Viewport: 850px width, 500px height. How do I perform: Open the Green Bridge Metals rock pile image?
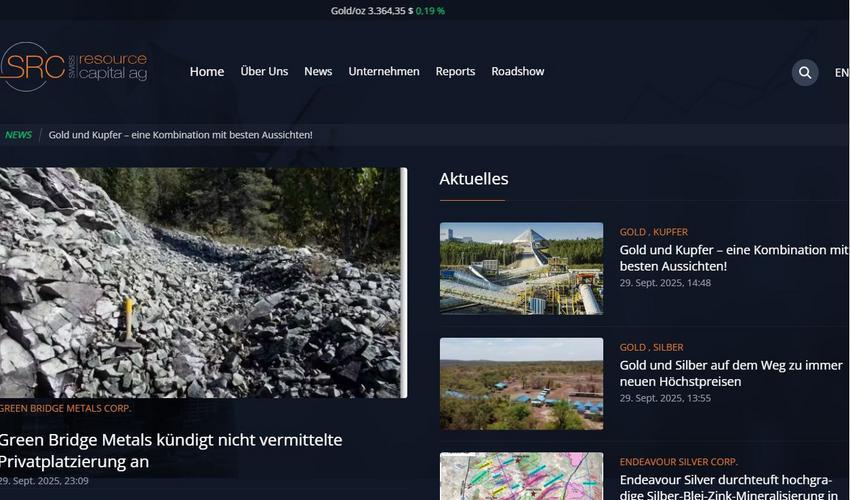pyautogui.click(x=203, y=283)
